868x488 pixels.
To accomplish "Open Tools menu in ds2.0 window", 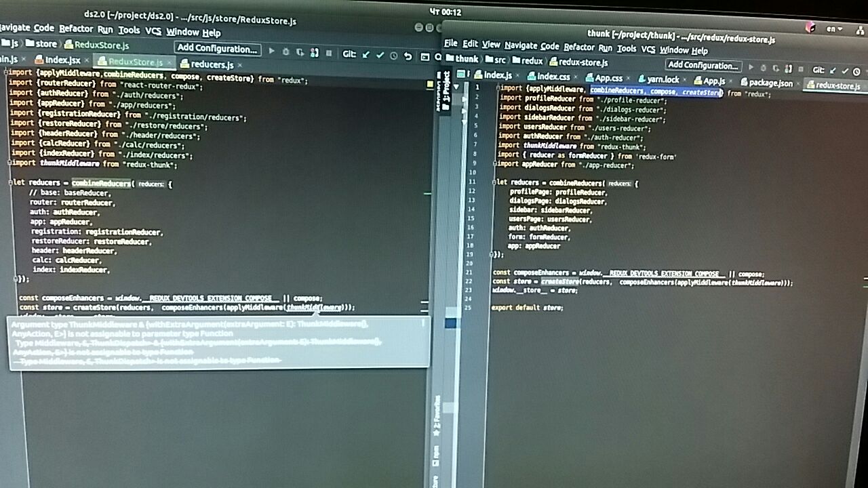I will (x=129, y=30).
